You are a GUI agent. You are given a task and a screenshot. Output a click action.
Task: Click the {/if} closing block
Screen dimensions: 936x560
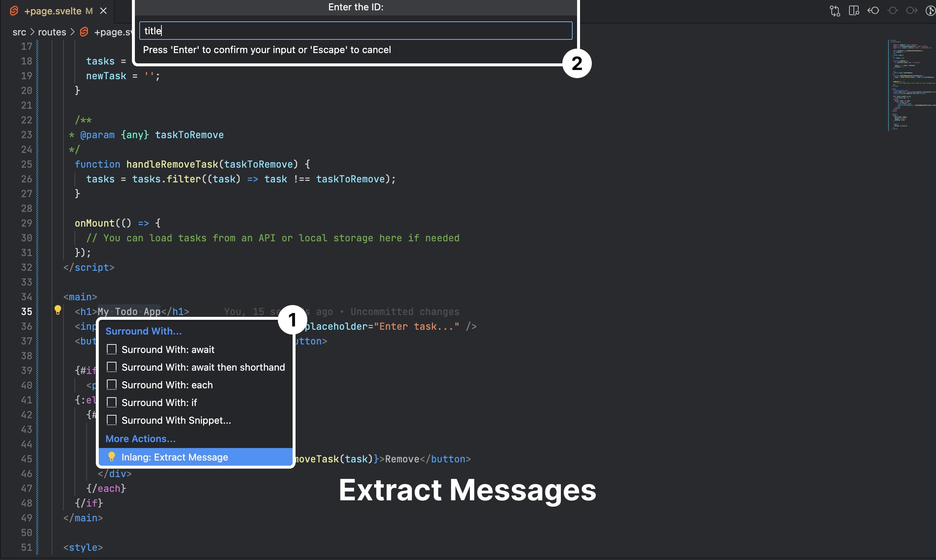(89, 503)
